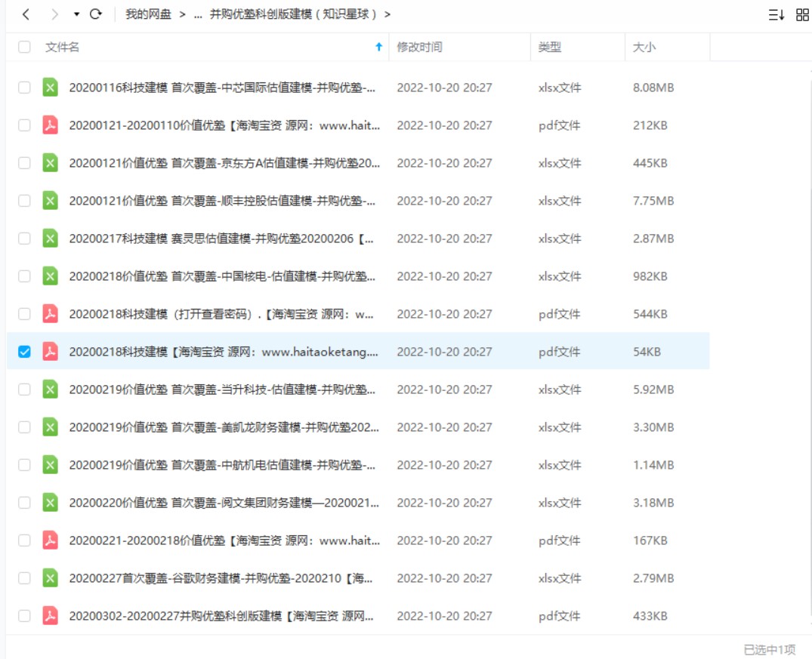812x659 pixels.
Task: Go back with the left arrow
Action: pyautogui.click(x=26, y=14)
